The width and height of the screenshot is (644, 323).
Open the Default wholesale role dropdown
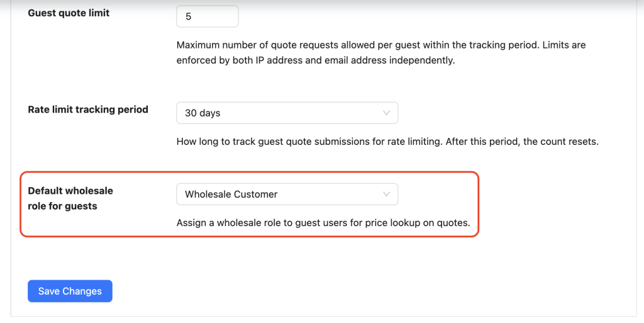click(x=287, y=195)
